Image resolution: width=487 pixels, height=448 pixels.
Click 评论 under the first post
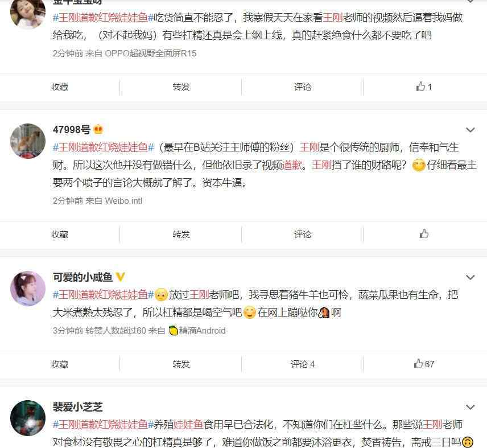303,87
